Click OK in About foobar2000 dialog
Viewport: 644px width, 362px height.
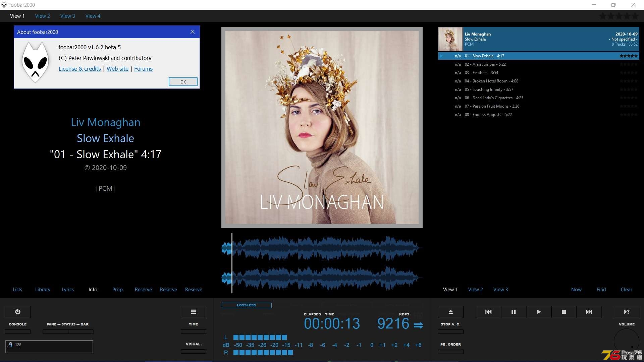click(x=183, y=82)
